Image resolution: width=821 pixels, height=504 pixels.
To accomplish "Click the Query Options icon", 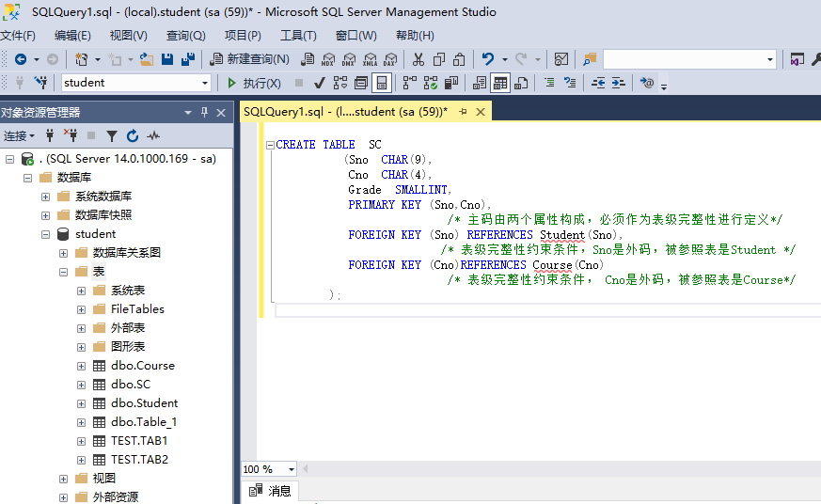I will pyautogui.click(x=361, y=83).
